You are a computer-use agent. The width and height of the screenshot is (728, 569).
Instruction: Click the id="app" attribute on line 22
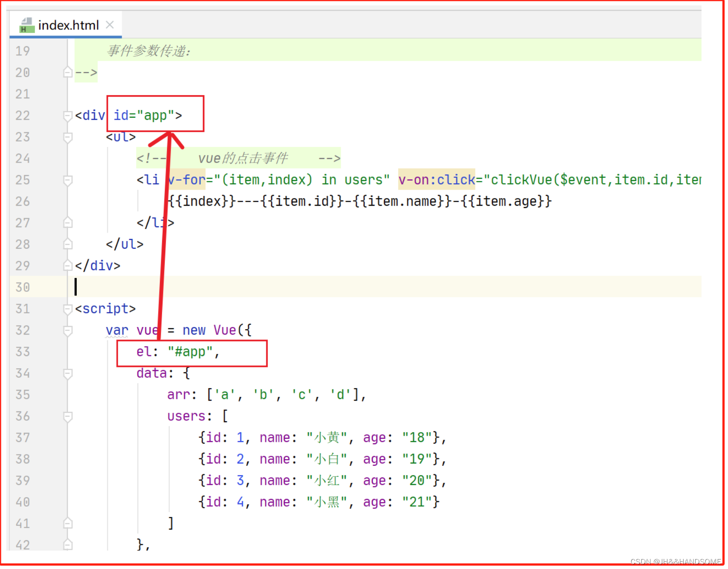(144, 116)
